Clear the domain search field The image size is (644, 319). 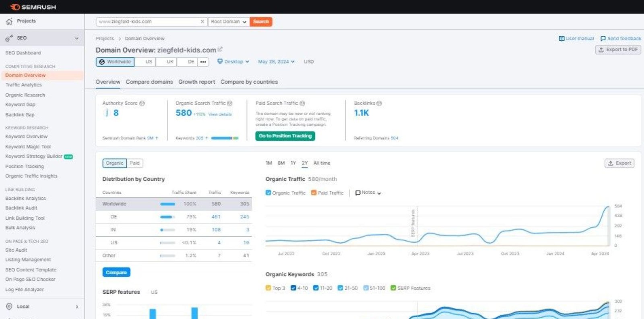point(202,21)
